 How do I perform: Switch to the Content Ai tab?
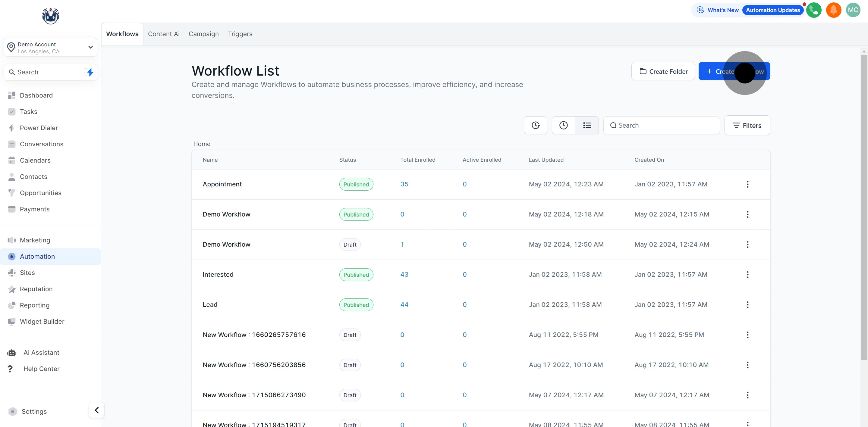click(x=163, y=34)
